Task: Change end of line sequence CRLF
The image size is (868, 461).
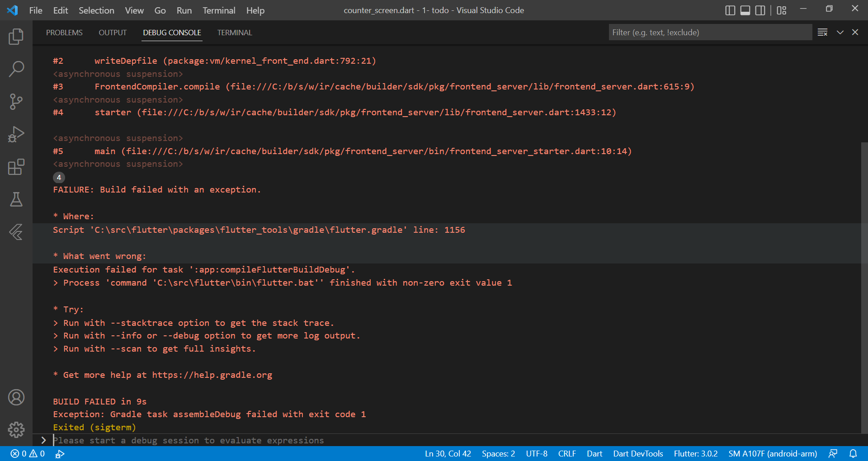Action: pyautogui.click(x=567, y=454)
